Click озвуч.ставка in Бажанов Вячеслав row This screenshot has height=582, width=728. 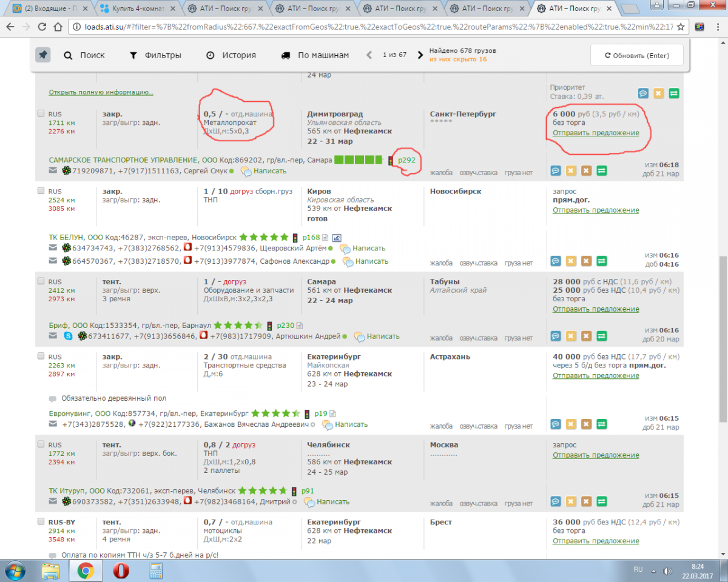(478, 426)
